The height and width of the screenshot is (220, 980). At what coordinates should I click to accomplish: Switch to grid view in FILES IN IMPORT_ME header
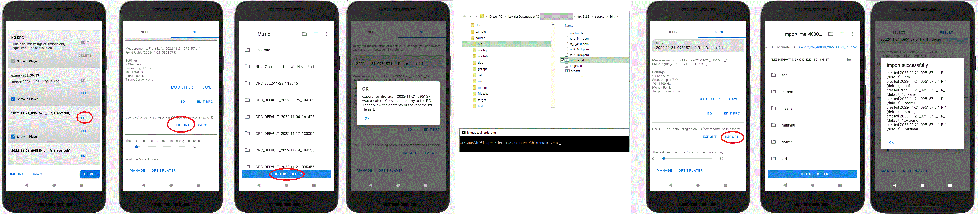click(850, 60)
